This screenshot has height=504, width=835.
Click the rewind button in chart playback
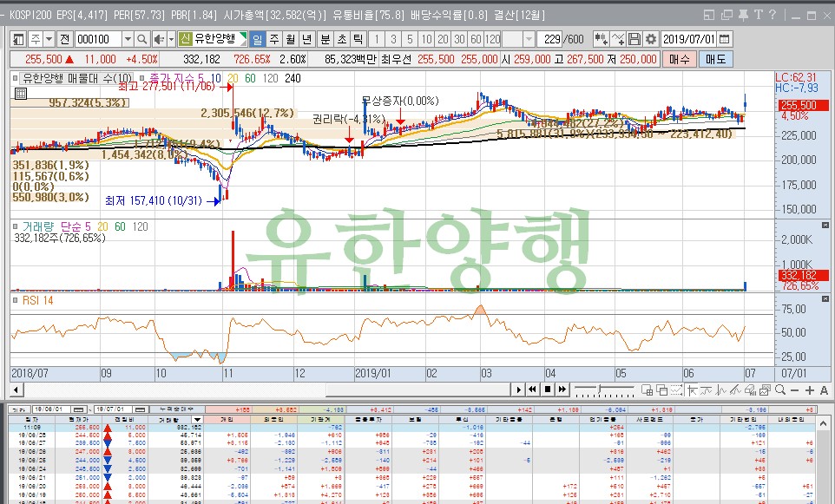(532, 389)
